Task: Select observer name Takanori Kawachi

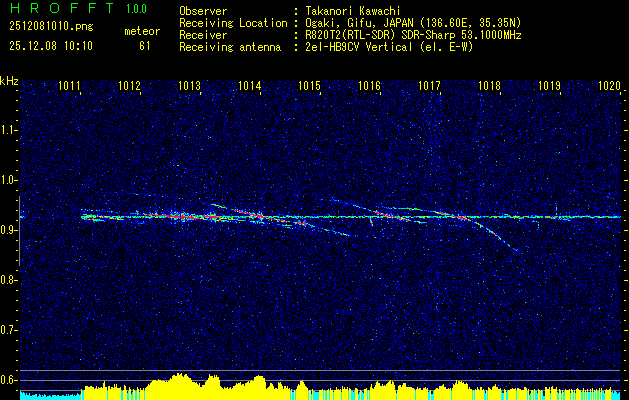Action: point(353,11)
